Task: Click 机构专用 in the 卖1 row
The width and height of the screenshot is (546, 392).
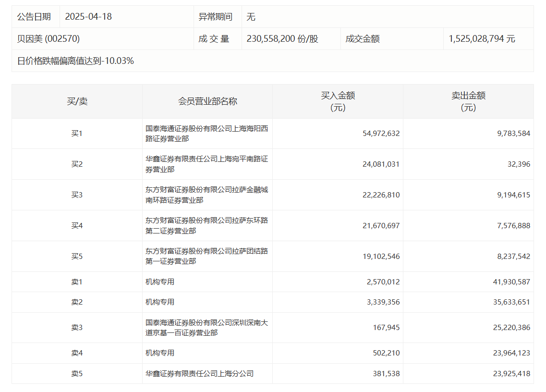Action: coord(160,282)
